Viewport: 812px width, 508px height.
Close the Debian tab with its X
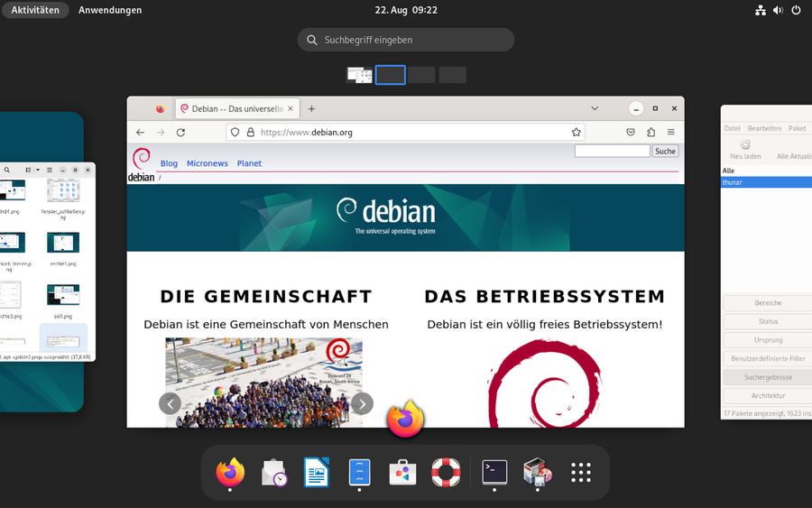pos(291,109)
